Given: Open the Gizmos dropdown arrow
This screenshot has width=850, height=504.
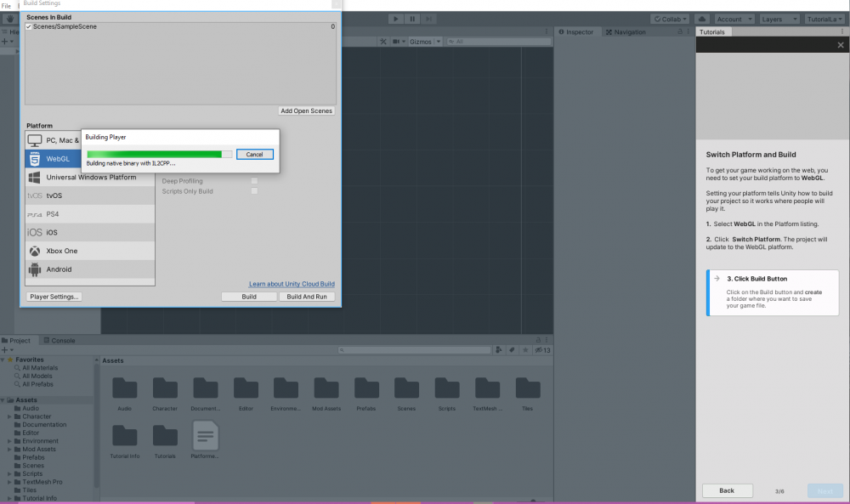Looking at the screenshot, I should pos(439,42).
